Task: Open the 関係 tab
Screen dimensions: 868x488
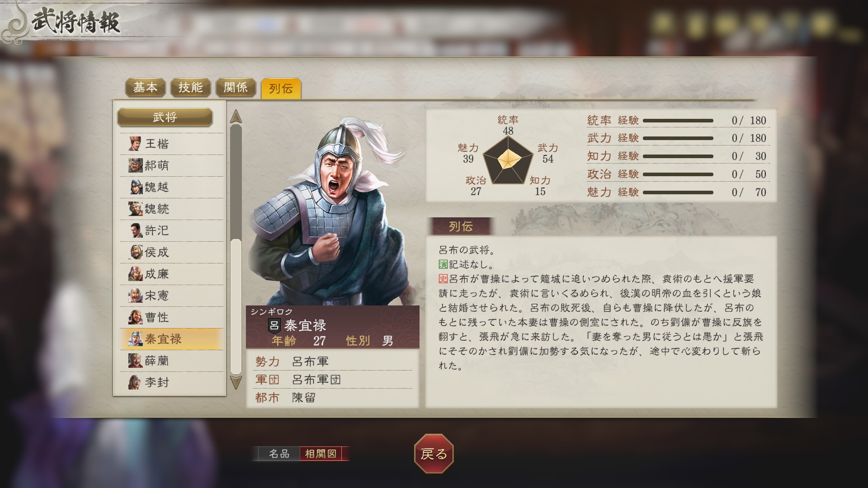Action: (236, 87)
